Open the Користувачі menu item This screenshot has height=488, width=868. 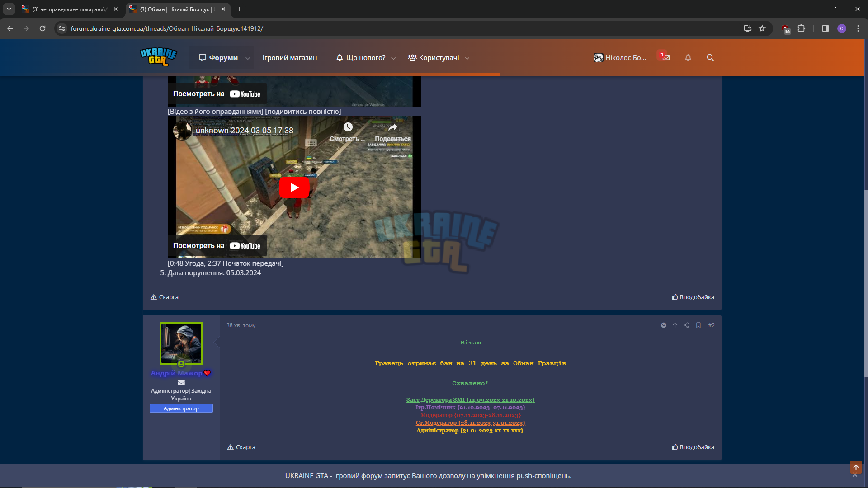point(434,58)
